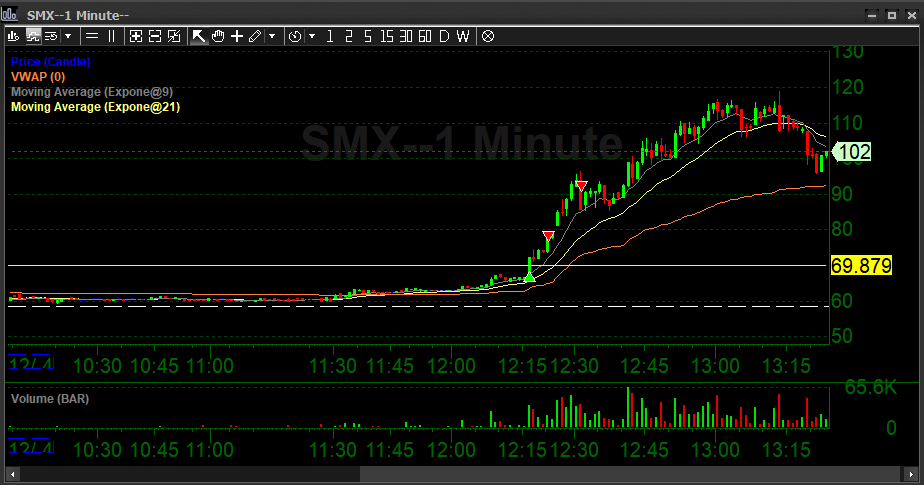The height and width of the screenshot is (485, 924).
Task: Switch to 30 minute timeframe
Action: coord(405,37)
